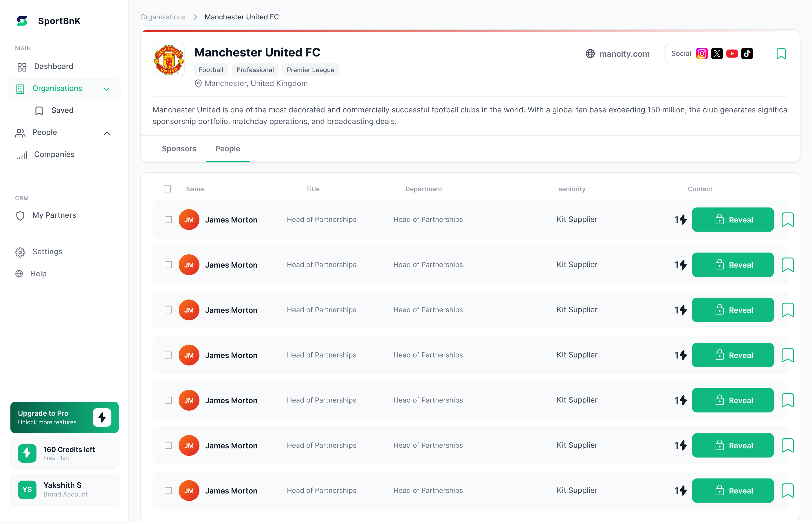Tick checkbox for fourth James Morton row

[168, 355]
